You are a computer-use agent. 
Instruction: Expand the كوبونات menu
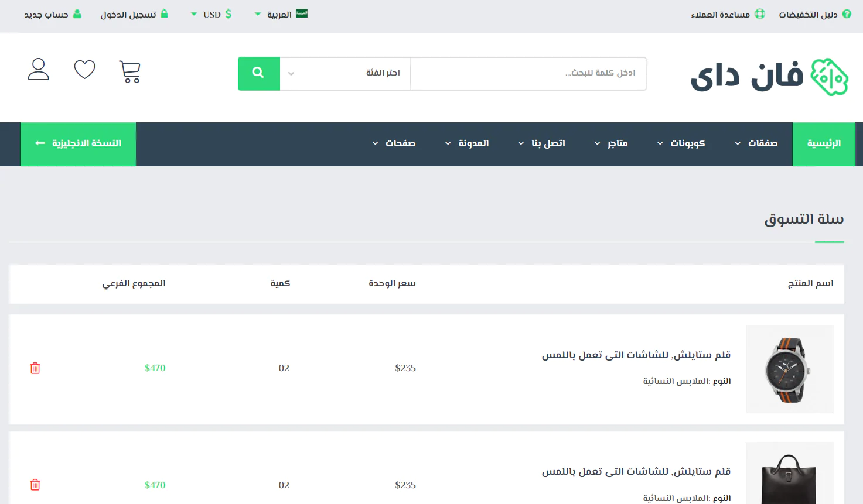click(681, 143)
